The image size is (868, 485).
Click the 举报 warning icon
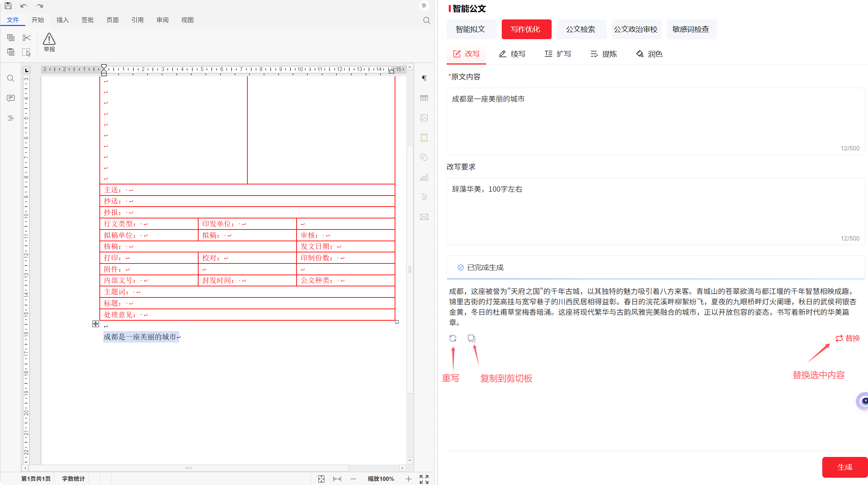pos(49,42)
